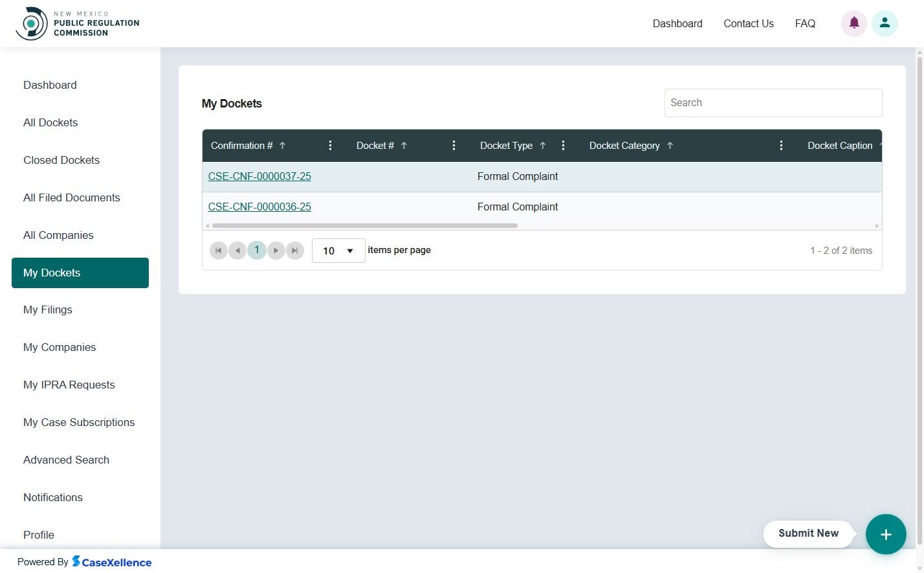
Task: Open Docket Category column options menu
Action: tap(781, 146)
